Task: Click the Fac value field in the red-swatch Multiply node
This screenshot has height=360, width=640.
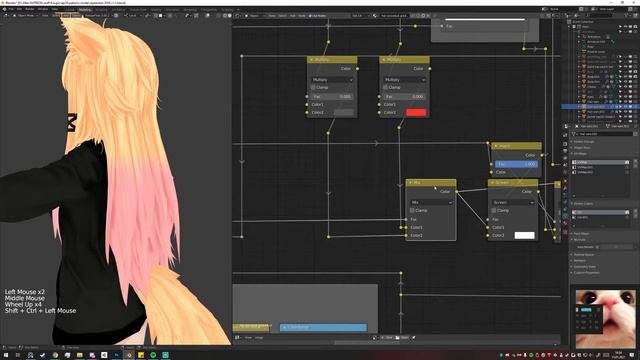Action: [404, 97]
